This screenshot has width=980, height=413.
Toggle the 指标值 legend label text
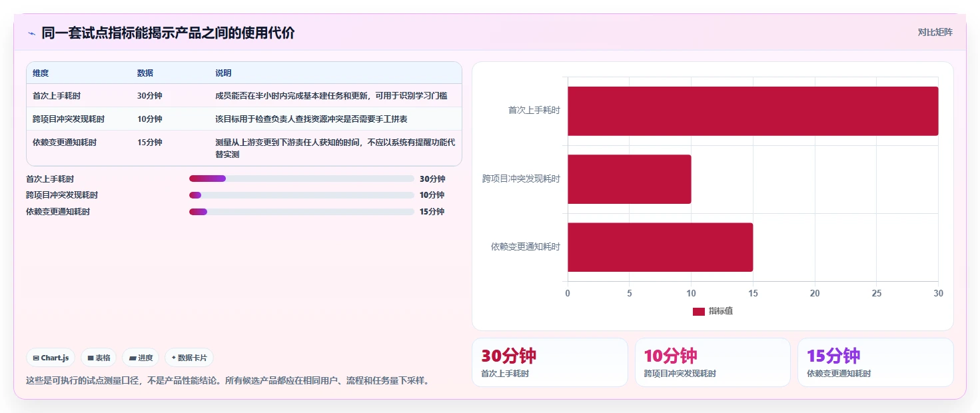[x=721, y=312]
